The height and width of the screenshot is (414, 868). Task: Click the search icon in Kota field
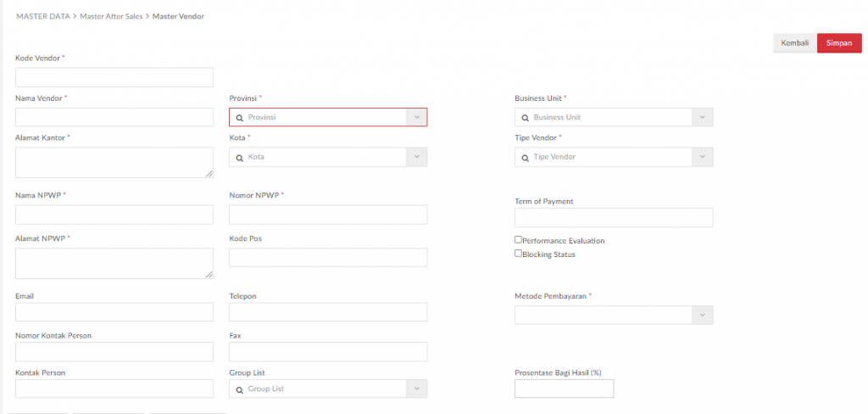point(239,157)
